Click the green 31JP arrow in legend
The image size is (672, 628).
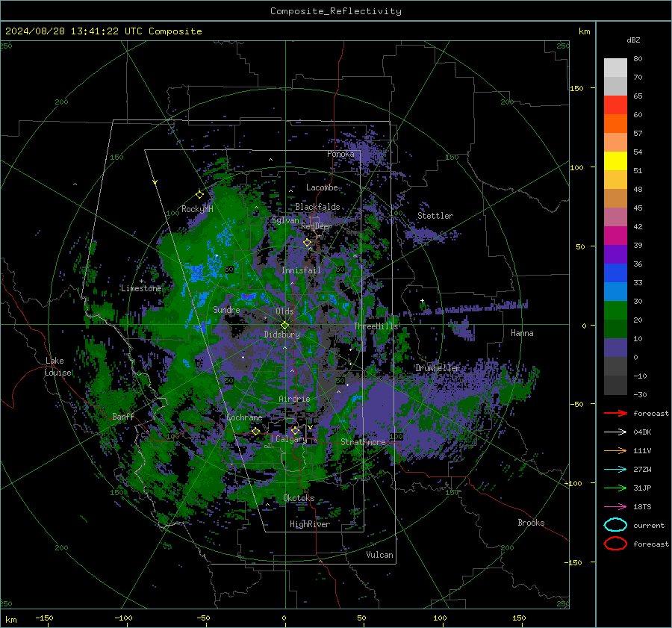615,488
